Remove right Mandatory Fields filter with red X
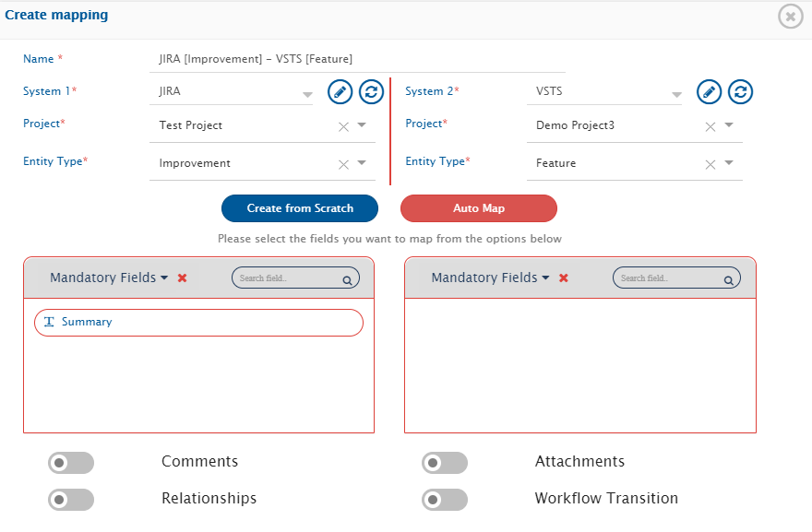The image size is (812, 532). tap(564, 278)
